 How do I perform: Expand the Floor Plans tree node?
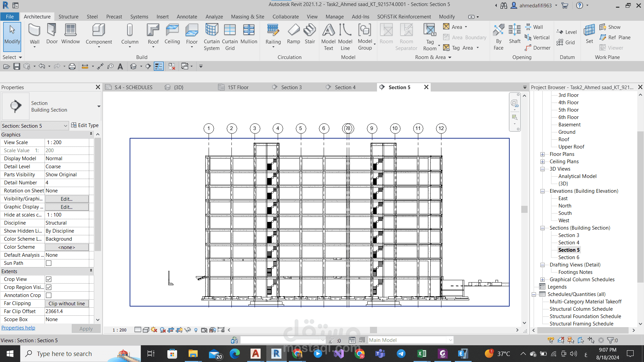click(x=542, y=154)
